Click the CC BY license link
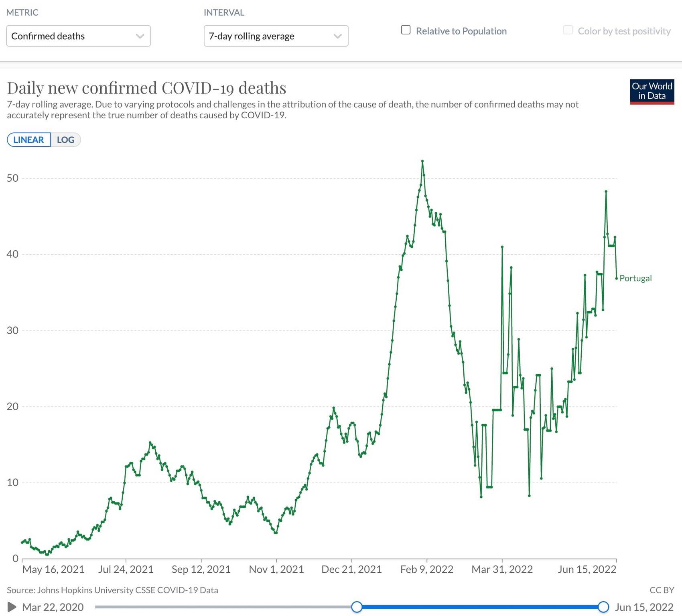This screenshot has height=616, width=682. point(662,590)
